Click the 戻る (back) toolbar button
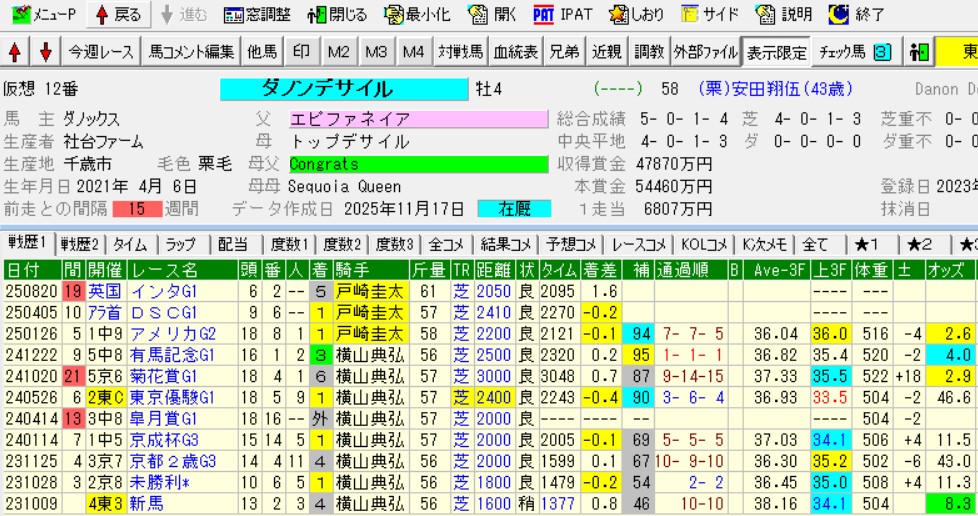This screenshot has height=516, width=978. coord(117,15)
